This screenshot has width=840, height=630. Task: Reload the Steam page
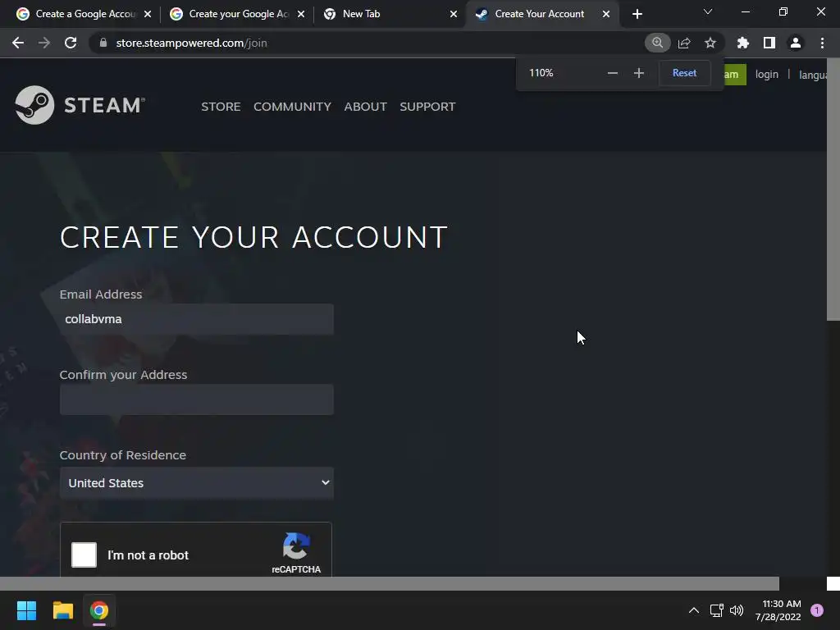click(71, 43)
